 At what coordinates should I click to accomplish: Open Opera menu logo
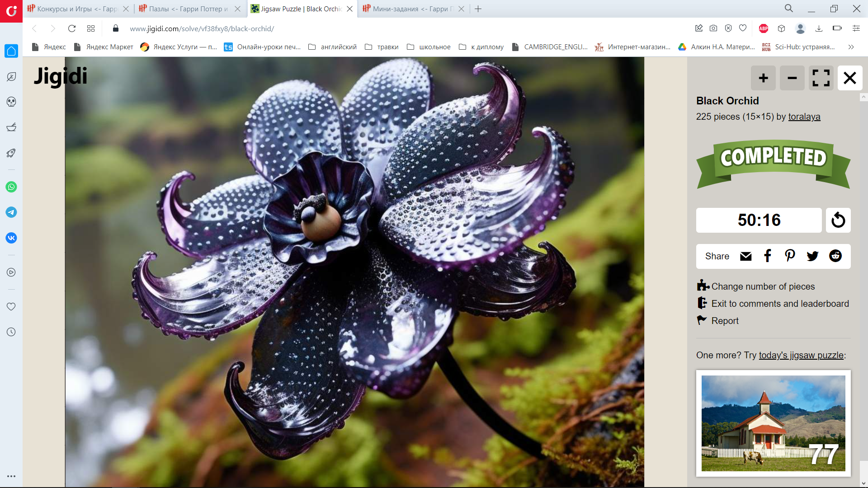coord(11,11)
